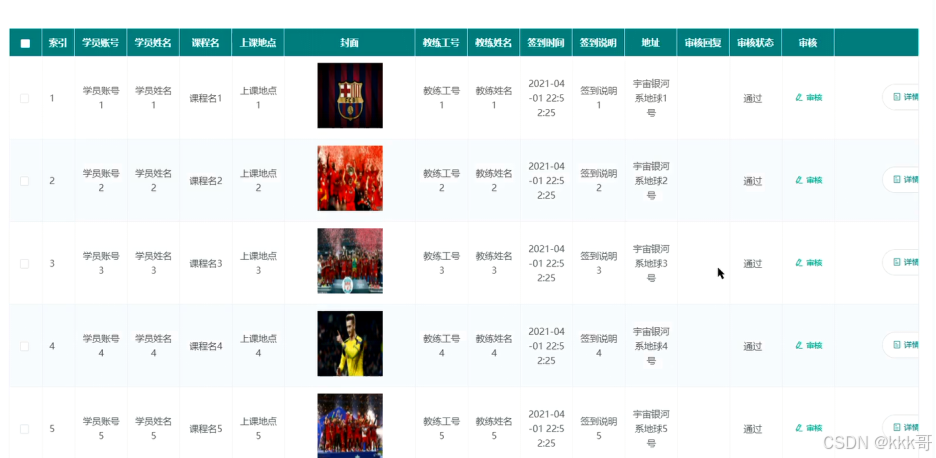Open 详情 button for row 2
Image resolution: width=936 pixels, height=458 pixels.
click(900, 179)
